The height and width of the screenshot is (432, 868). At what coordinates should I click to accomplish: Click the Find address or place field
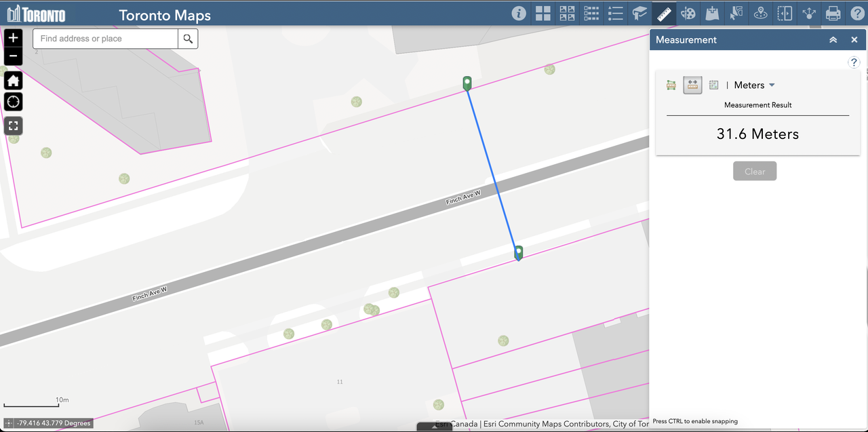(x=106, y=39)
